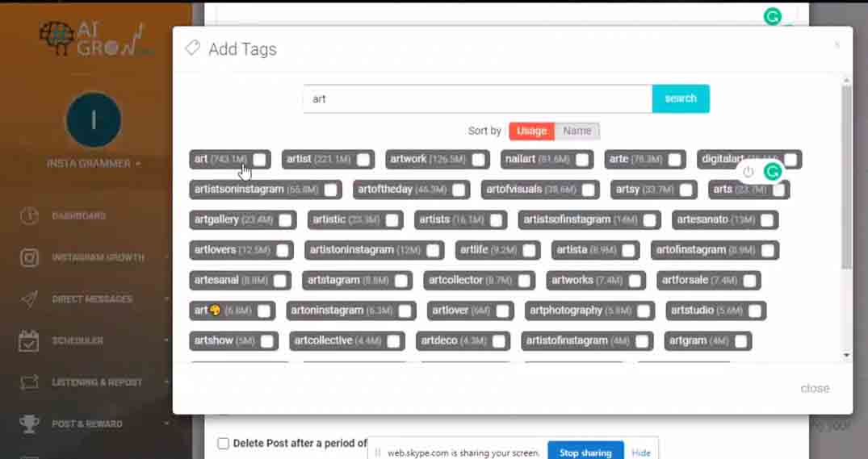Screen dimensions: 868x459
Task: Tick the 'Delete Post after a period' checkbox
Action: point(223,443)
